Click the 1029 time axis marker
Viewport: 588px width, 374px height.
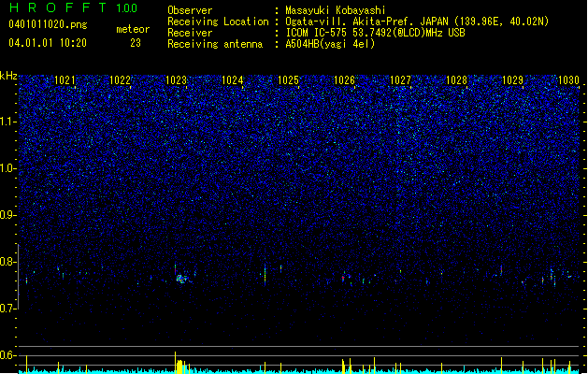(x=512, y=79)
